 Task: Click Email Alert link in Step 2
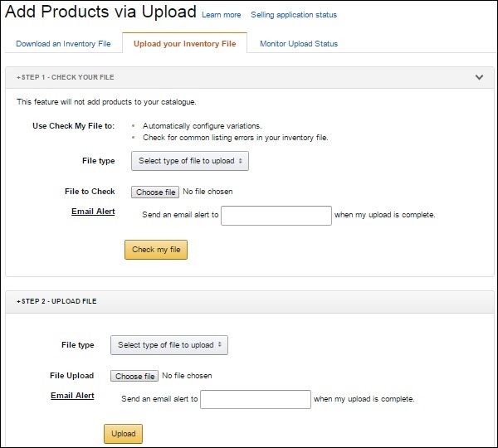[72, 396]
